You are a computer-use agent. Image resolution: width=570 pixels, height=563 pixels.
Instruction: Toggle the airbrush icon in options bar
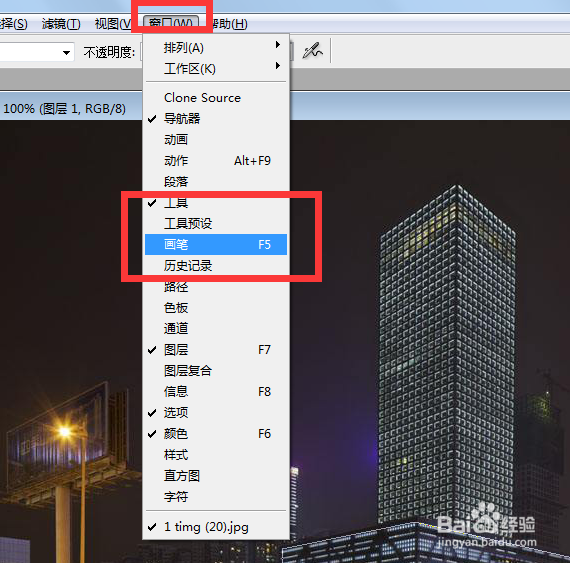point(312,51)
